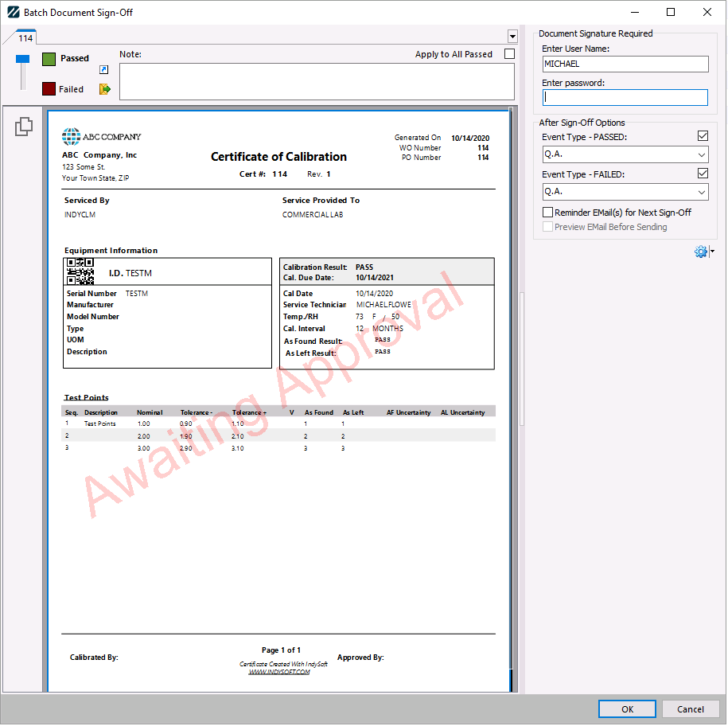Uncheck the Event Type - PASSED checkbox

(703, 137)
